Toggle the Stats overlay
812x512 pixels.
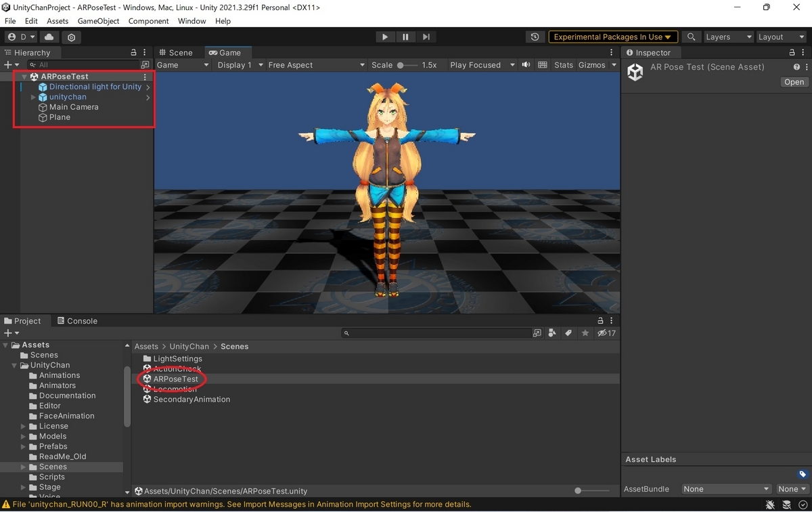click(563, 65)
